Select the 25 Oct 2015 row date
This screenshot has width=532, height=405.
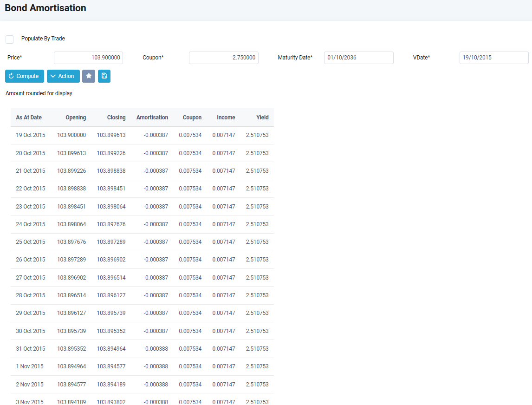[31, 242]
